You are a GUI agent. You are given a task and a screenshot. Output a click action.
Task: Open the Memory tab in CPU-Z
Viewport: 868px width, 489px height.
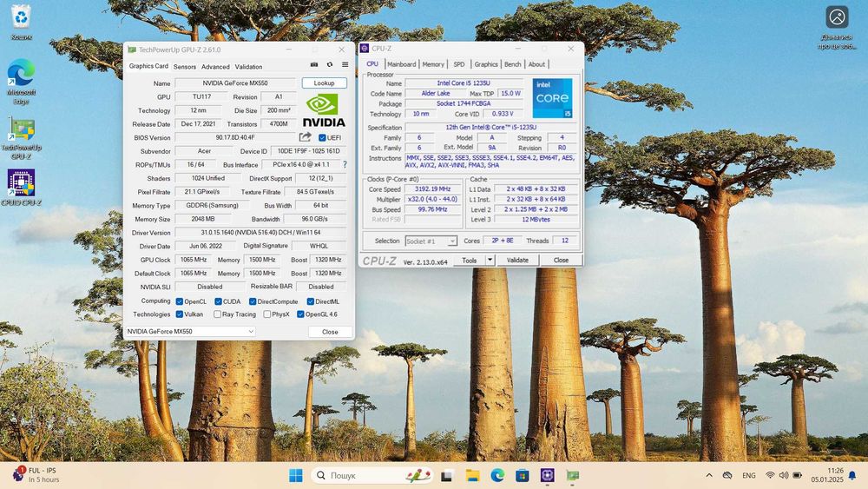tap(433, 64)
